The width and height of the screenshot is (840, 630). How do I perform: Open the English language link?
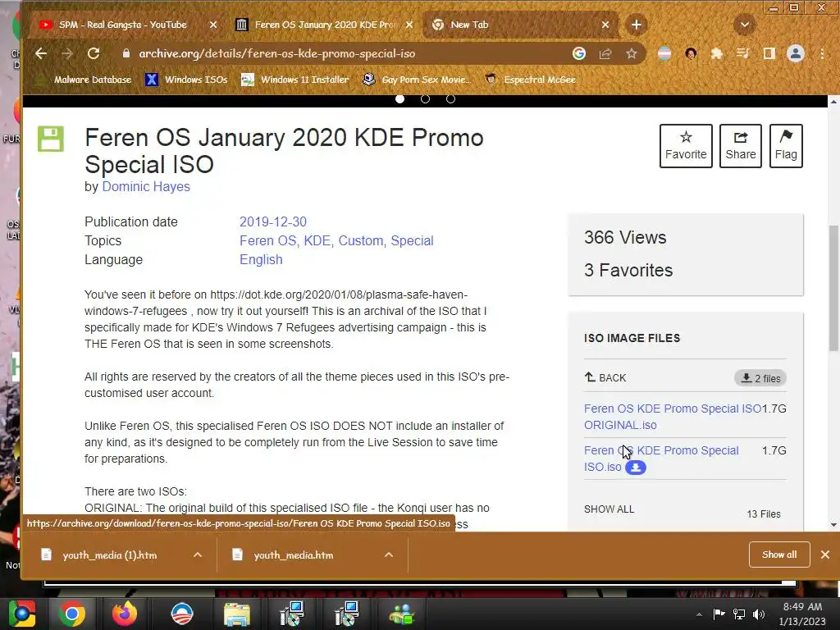click(x=261, y=260)
